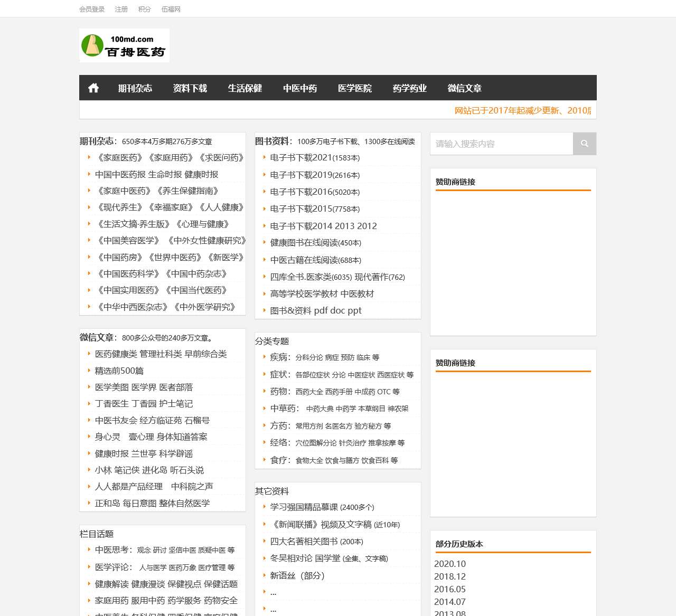Click the 会员登录 link at top

coord(92,9)
